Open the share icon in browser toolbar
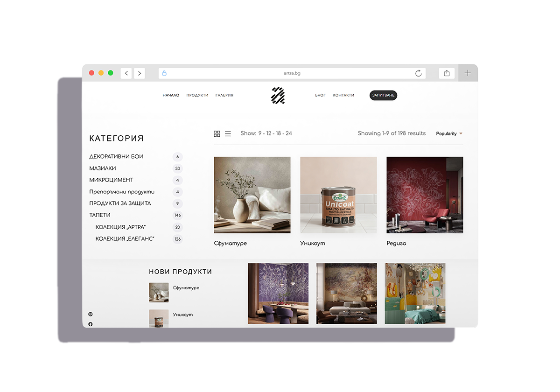This screenshot has height=392, width=560. click(x=447, y=73)
